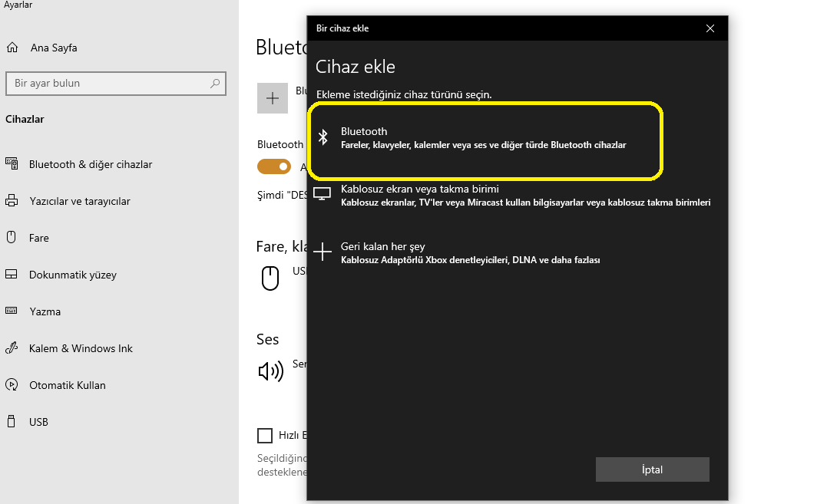Open Kalem & Windows Ink settings
The width and height of the screenshot is (827, 504).
(81, 348)
